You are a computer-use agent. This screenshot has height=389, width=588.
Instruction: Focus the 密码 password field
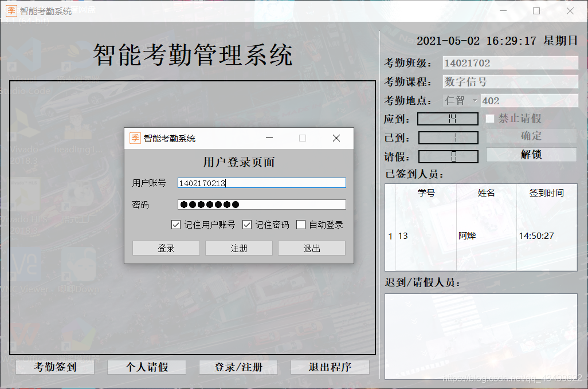pos(262,205)
